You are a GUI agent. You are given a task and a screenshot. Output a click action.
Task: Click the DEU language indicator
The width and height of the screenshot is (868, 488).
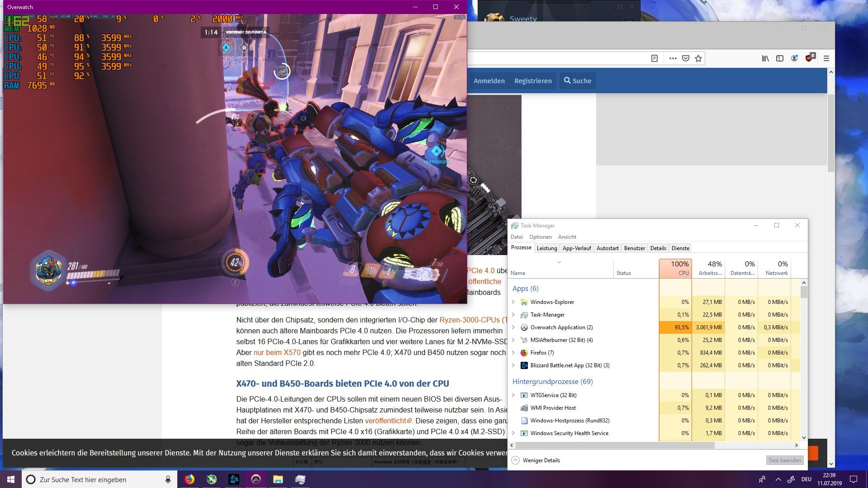point(806,479)
